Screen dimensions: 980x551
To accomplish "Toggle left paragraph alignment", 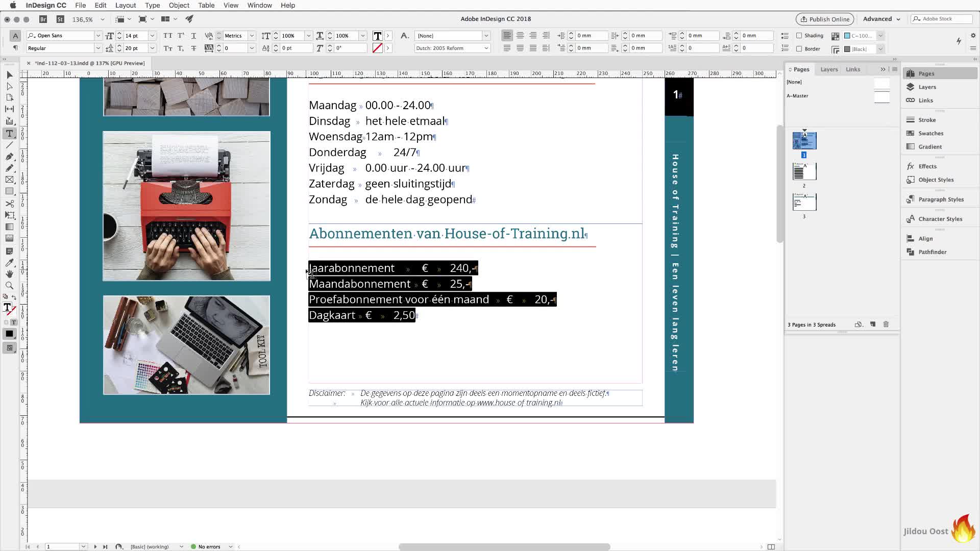I will (507, 35).
